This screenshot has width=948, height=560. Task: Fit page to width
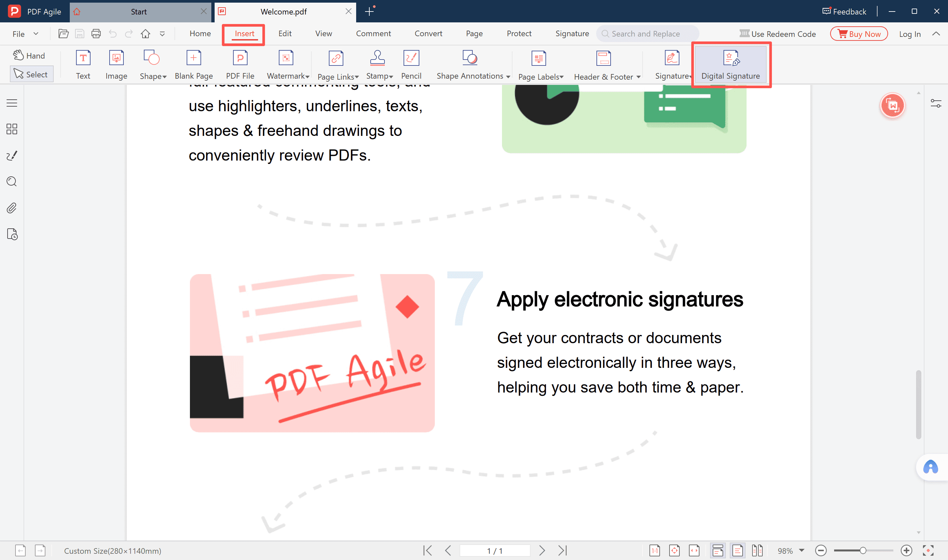pyautogui.click(x=694, y=550)
